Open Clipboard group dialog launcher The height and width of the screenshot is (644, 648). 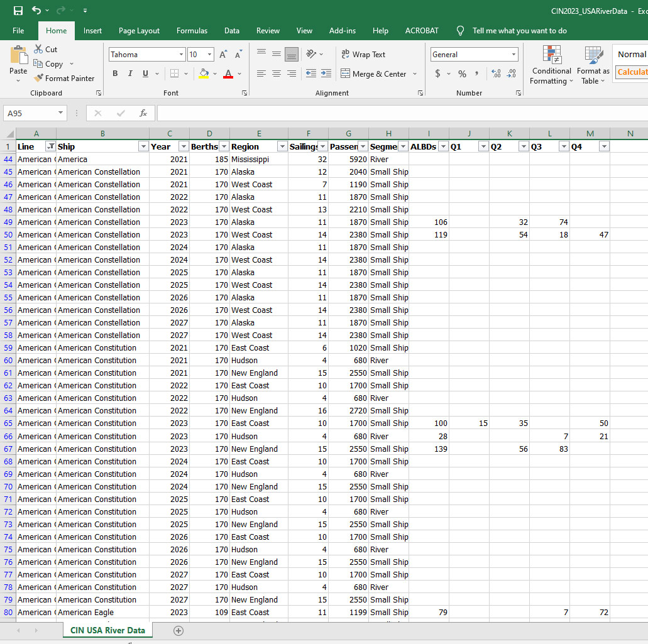(x=99, y=93)
